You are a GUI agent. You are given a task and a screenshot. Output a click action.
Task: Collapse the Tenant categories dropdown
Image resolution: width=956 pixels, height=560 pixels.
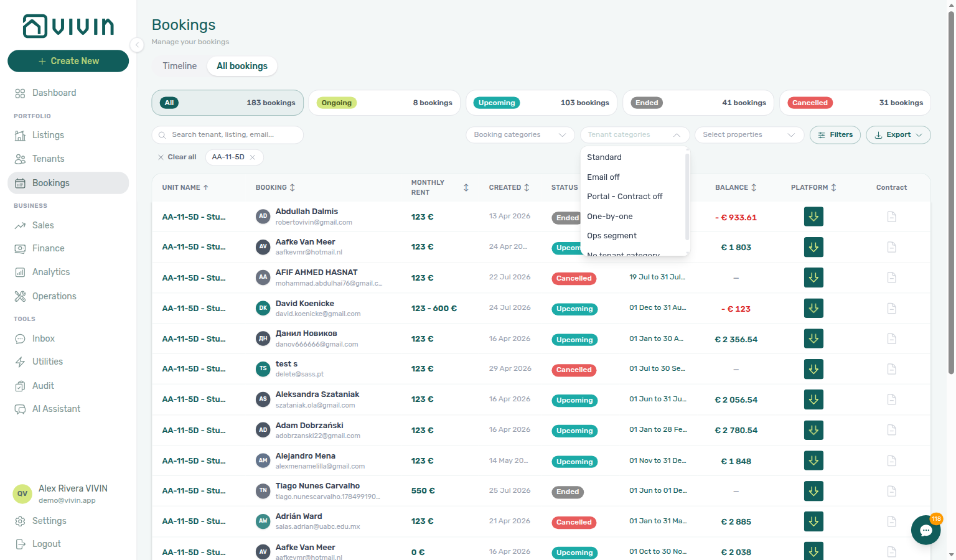click(635, 135)
